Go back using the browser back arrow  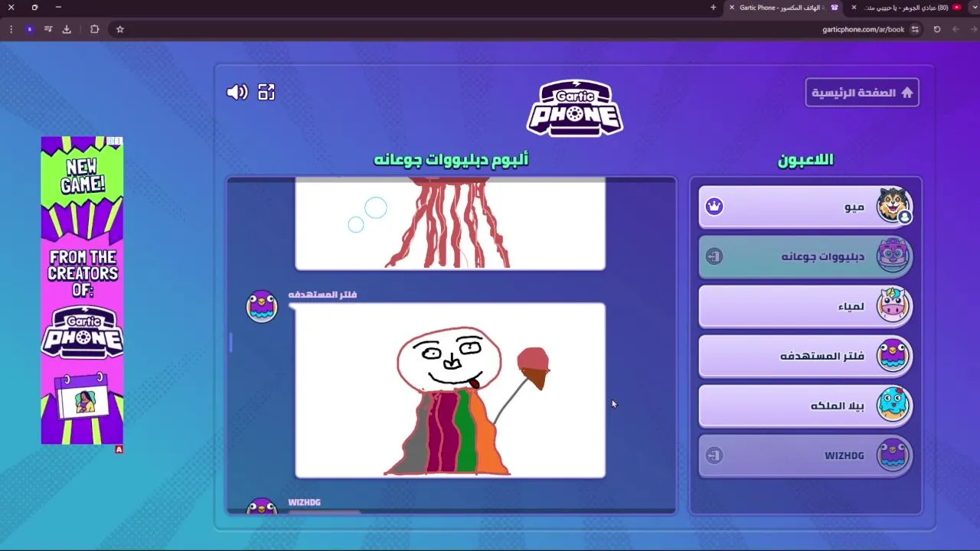pos(974,29)
